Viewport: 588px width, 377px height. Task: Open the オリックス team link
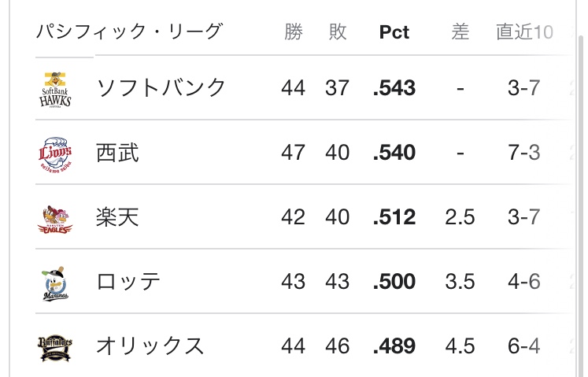point(150,346)
